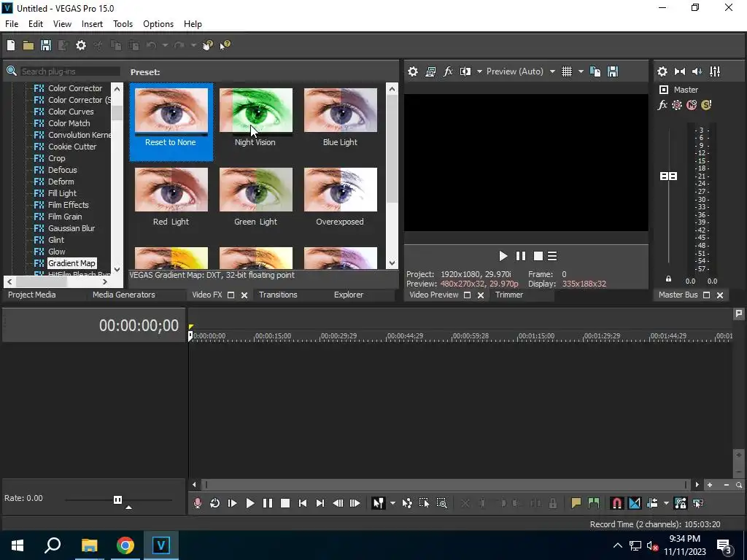
Task: Launch Interactive Tutorials icon in the main toolbar
Action: pyautogui.click(x=208, y=45)
